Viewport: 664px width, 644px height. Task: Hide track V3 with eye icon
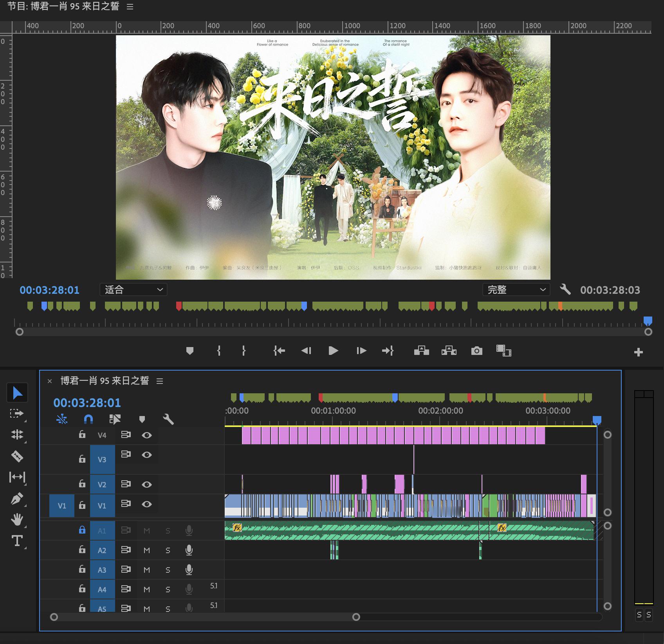[147, 454]
